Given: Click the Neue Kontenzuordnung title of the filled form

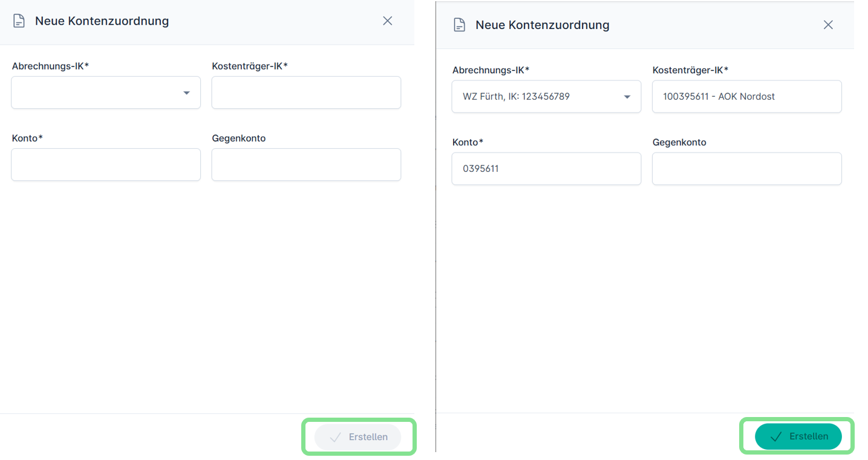Looking at the screenshot, I should pyautogui.click(x=542, y=25).
